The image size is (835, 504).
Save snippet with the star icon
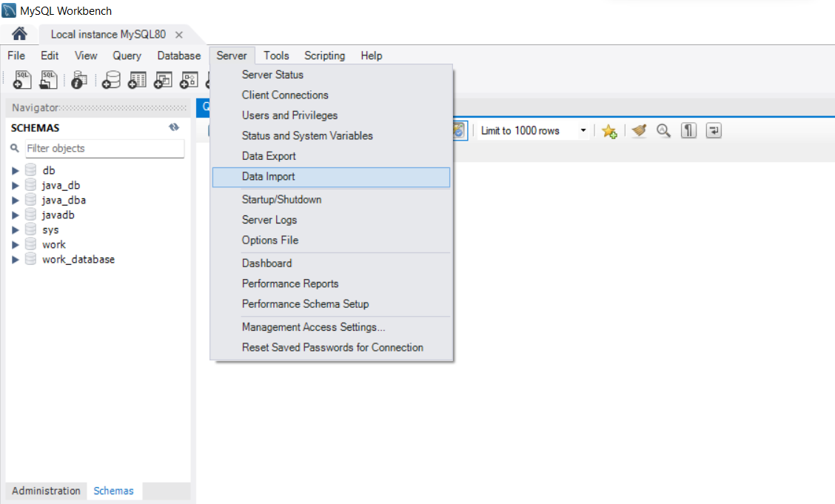click(x=609, y=131)
